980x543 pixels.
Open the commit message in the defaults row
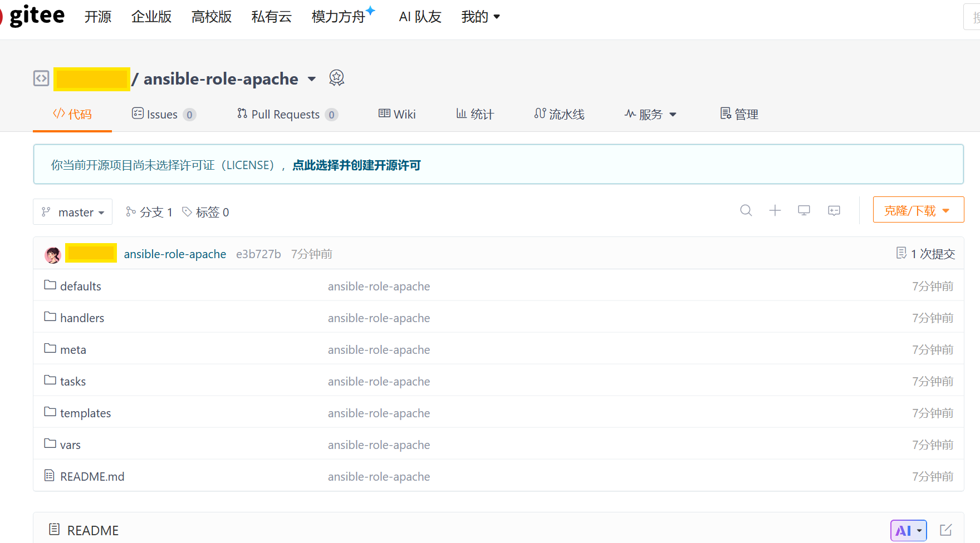click(x=379, y=286)
